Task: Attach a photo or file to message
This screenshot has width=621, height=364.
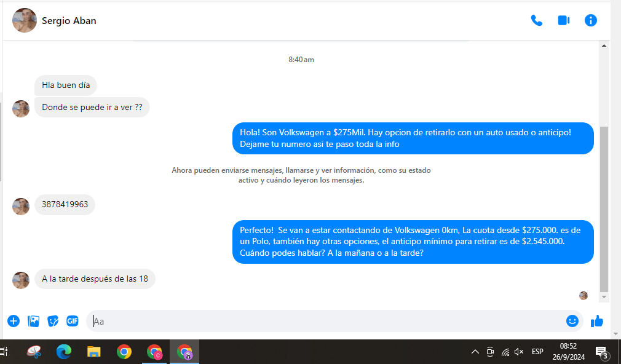Action: (x=33, y=321)
